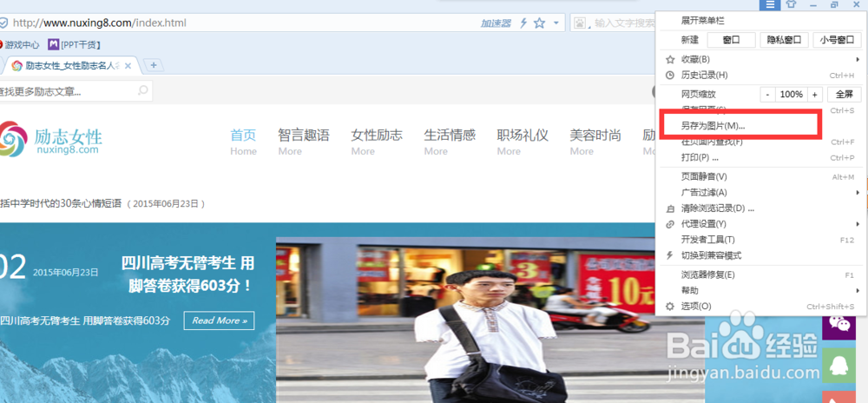Expand the 收藏(B) submenu
The height and width of the screenshot is (403, 868).
(x=762, y=59)
